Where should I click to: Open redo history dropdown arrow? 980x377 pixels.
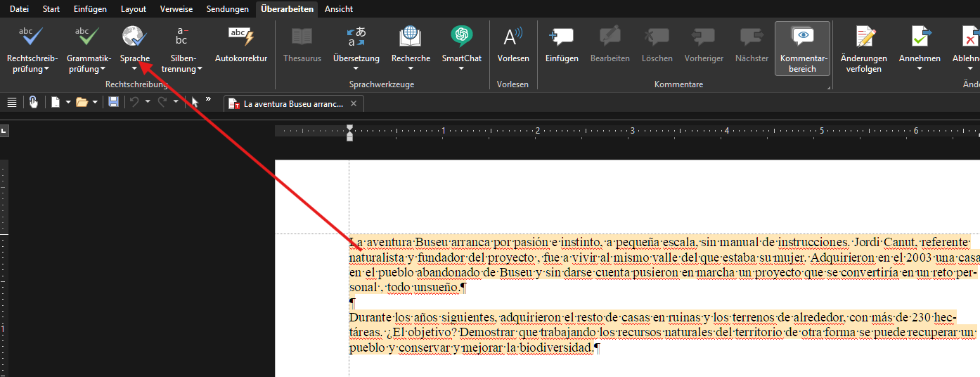[176, 102]
